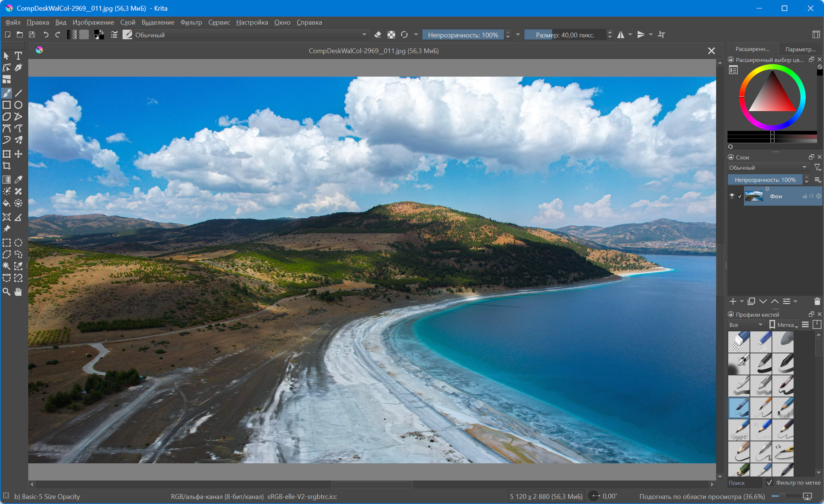824x504 pixels.
Task: Open the Слой menu
Action: pyautogui.click(x=128, y=22)
